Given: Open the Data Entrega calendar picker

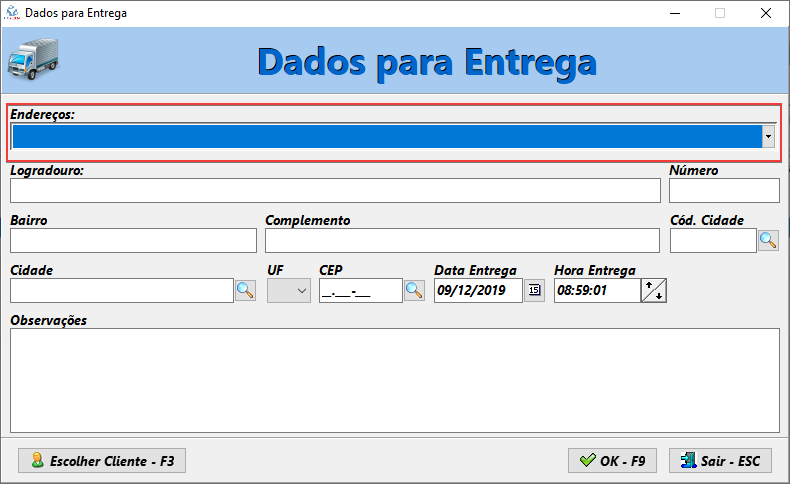Looking at the screenshot, I should [x=534, y=290].
